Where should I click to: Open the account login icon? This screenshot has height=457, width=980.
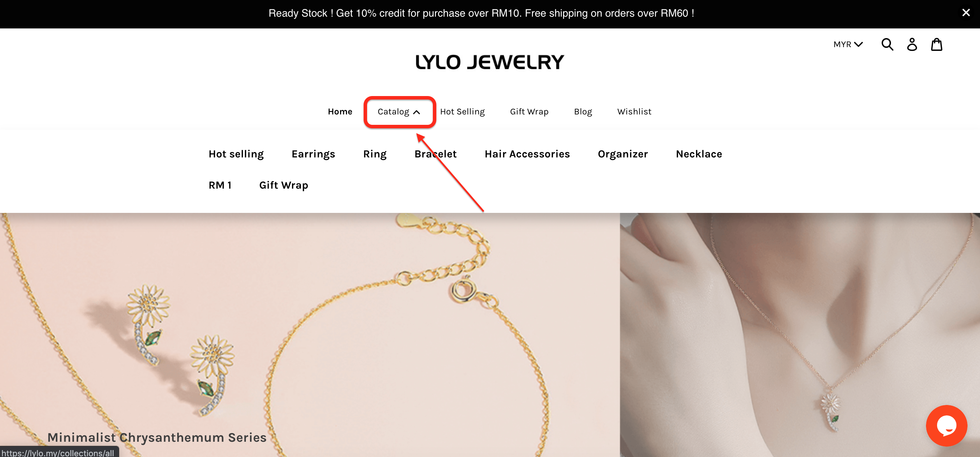912,44
